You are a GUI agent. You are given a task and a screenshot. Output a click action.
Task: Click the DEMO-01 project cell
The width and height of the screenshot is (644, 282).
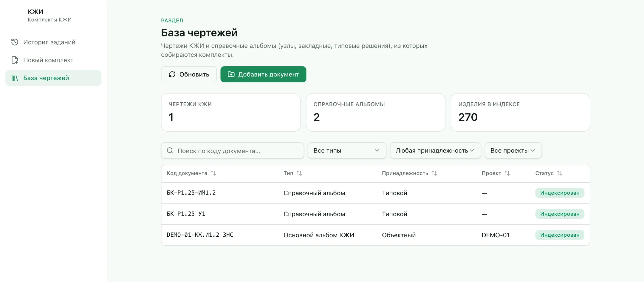[x=496, y=235]
